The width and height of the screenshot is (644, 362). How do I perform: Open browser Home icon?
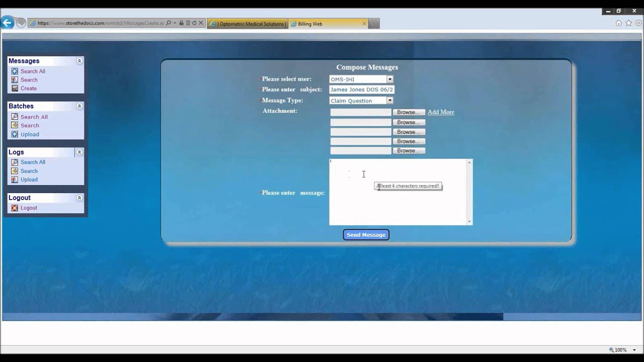pyautogui.click(x=619, y=23)
